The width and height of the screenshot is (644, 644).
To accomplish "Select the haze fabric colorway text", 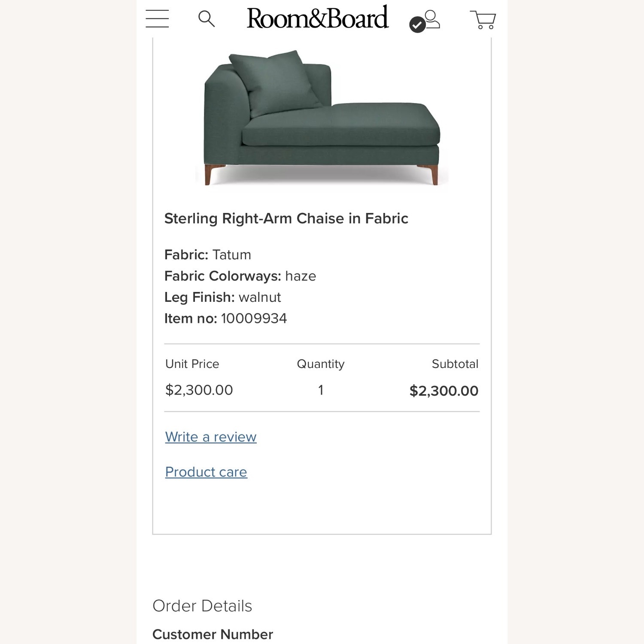I will 301,276.
